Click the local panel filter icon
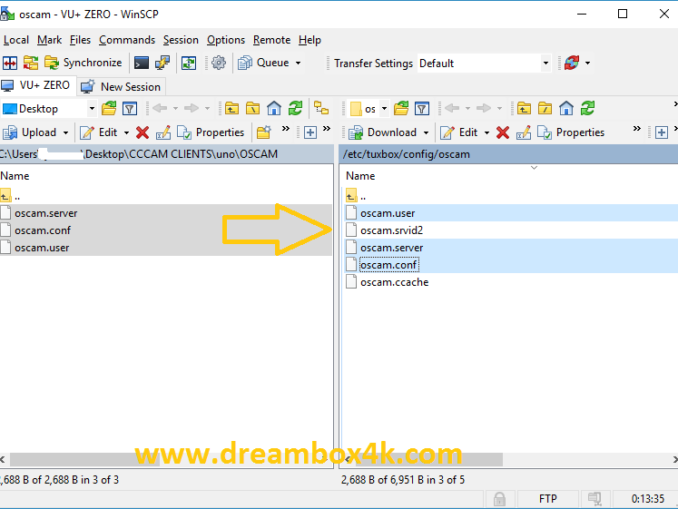 130,109
